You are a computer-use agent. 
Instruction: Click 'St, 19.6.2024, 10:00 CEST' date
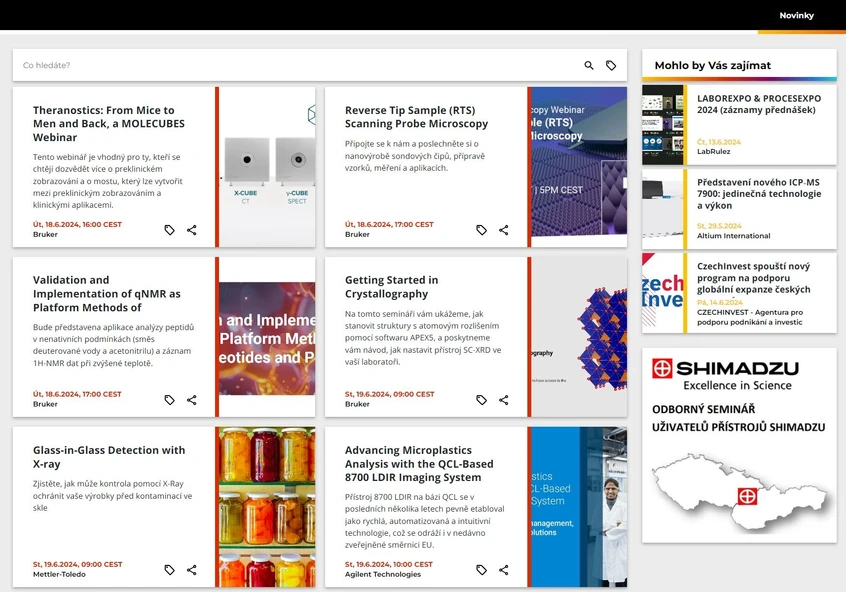389,564
